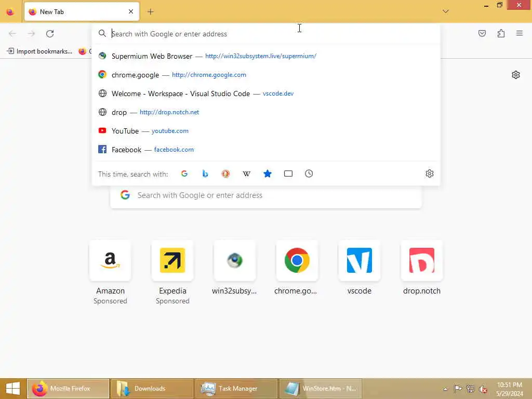
Task: Select Visual Studio Code vscode.dev suggestion
Action: [x=266, y=94]
